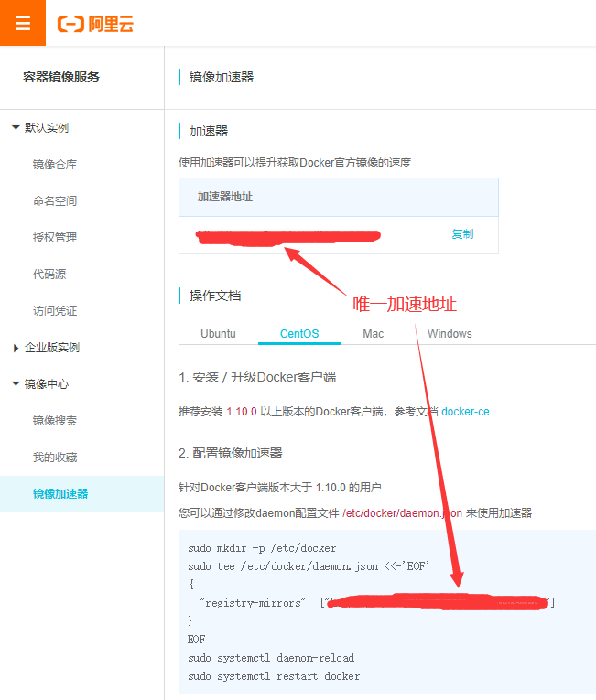Image resolution: width=596 pixels, height=700 pixels.
Task: Click the 复制 copy link
Action: coord(462,234)
